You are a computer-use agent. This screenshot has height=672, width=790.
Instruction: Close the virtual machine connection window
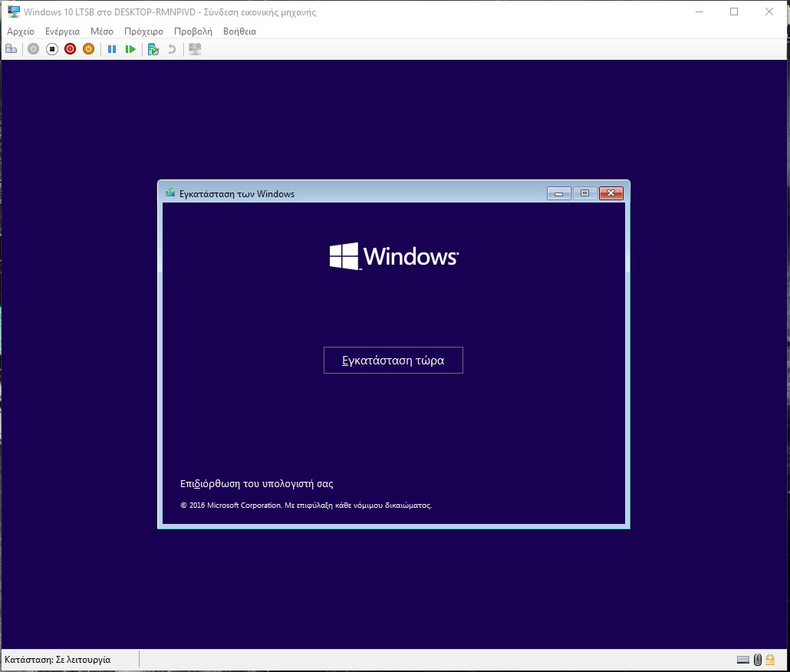pyautogui.click(x=769, y=12)
